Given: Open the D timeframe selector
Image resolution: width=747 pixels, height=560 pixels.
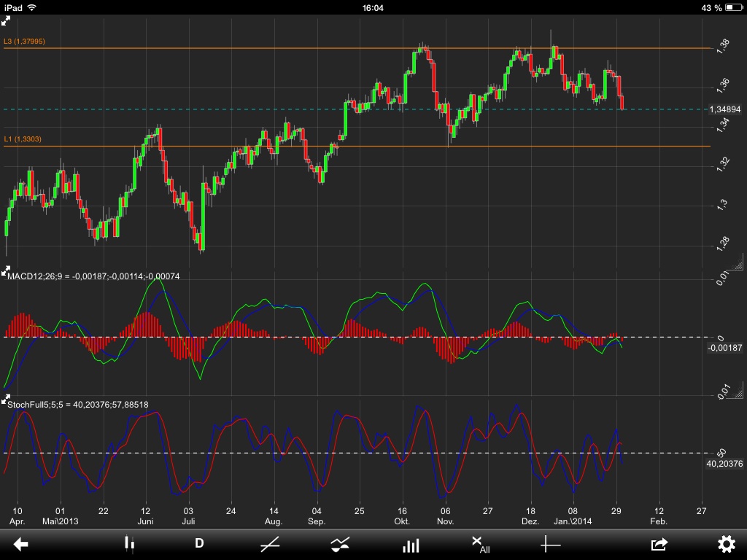Looking at the screenshot, I should pyautogui.click(x=199, y=545).
